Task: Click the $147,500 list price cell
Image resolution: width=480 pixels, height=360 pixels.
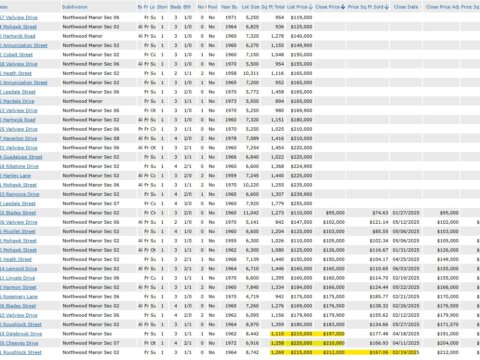Action: (x=301, y=222)
